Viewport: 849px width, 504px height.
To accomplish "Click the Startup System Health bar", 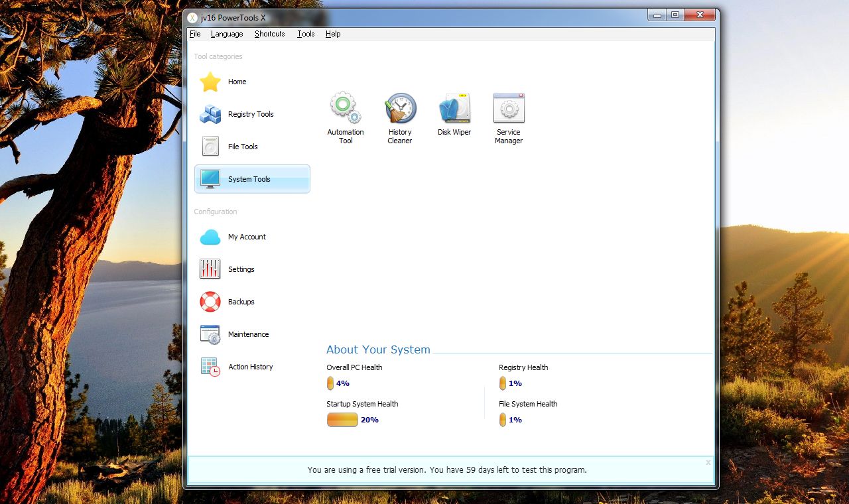I will click(x=342, y=420).
